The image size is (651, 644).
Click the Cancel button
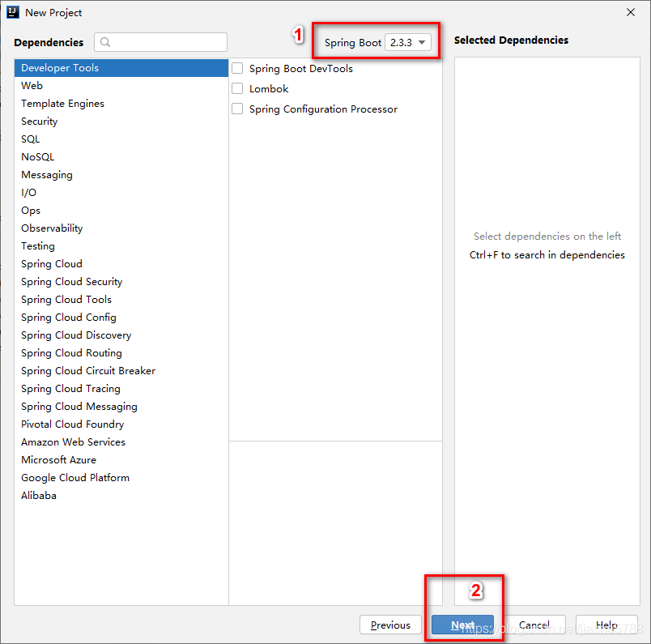click(x=534, y=625)
